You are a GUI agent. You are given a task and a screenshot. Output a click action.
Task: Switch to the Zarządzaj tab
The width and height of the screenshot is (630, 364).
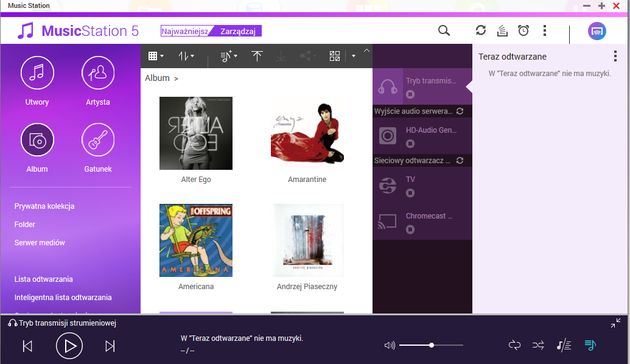pos(237,31)
